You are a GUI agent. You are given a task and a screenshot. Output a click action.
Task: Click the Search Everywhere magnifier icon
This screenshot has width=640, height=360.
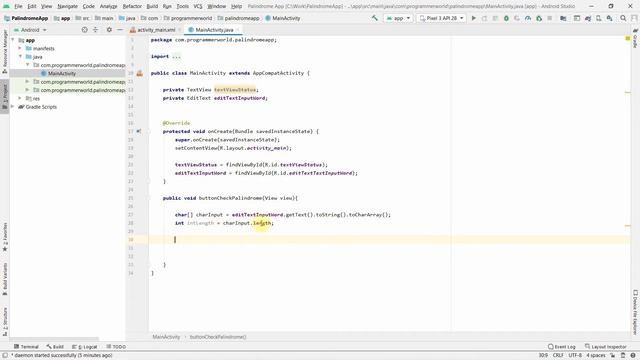click(623, 18)
